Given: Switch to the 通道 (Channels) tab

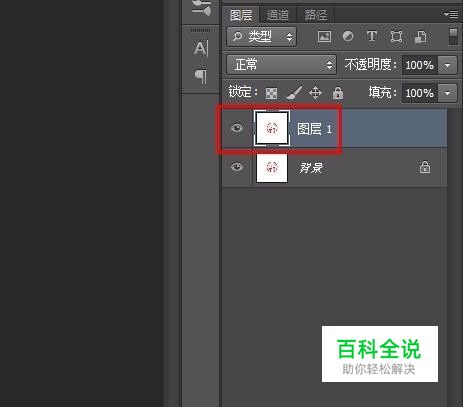Looking at the screenshot, I should (x=277, y=15).
